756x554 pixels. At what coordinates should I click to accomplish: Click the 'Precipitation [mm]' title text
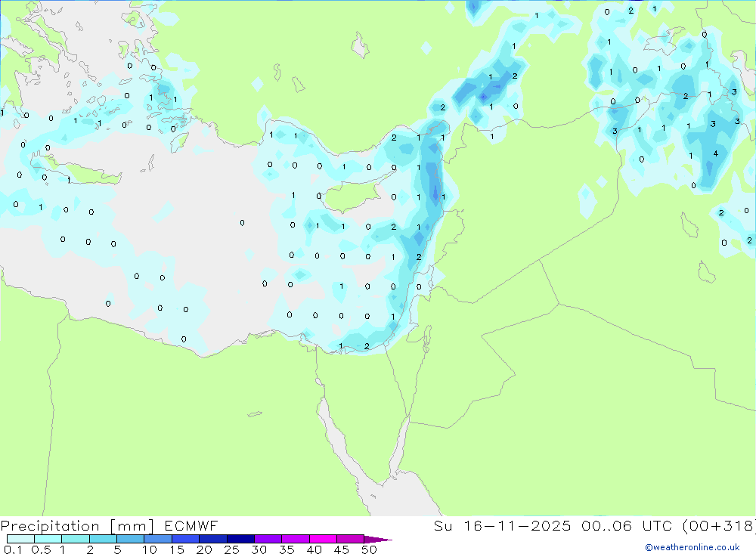point(78,526)
